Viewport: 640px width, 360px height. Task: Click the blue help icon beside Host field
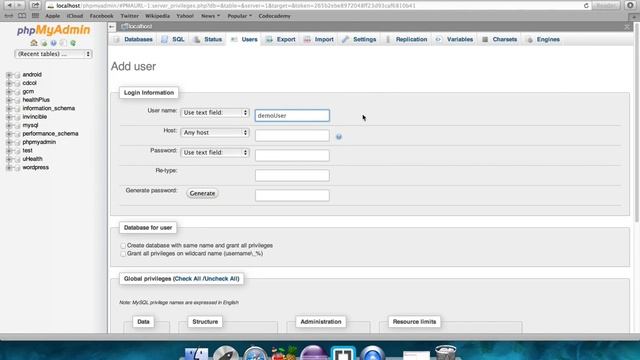click(339, 137)
